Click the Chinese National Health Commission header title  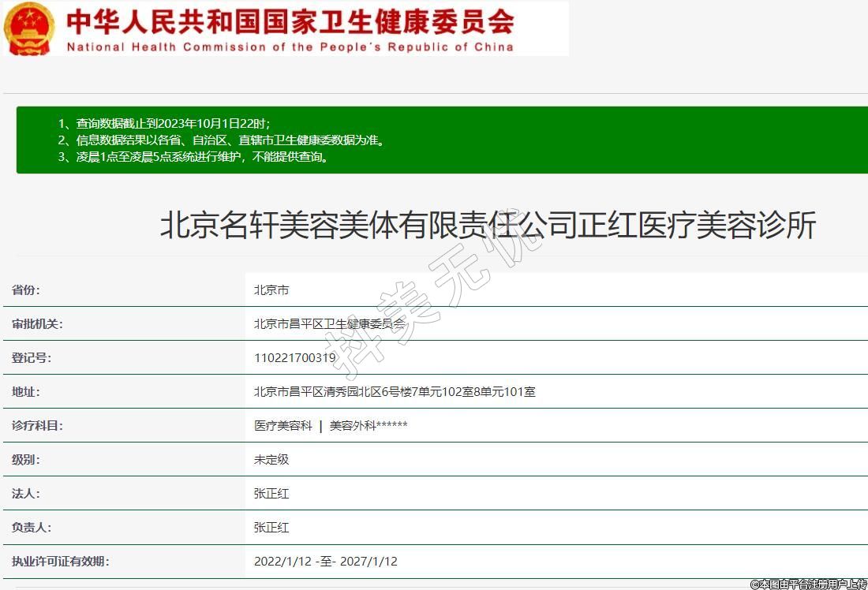pos(290,21)
